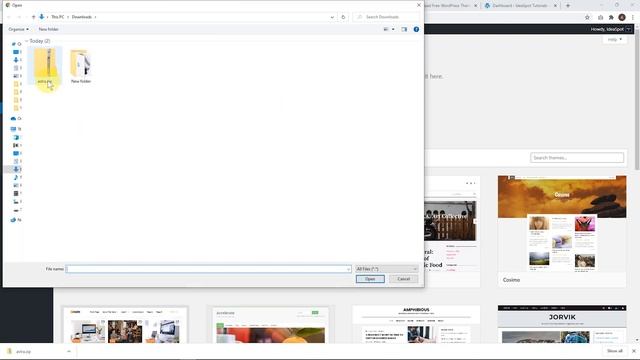The width and height of the screenshot is (640, 360).
Task: Select the New folder item in file list
Action: coord(81,66)
